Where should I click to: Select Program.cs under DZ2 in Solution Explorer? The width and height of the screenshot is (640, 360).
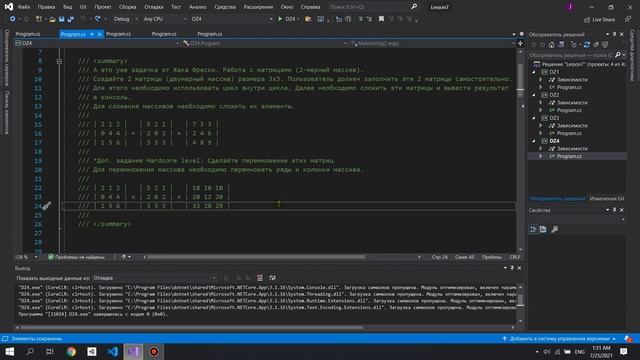[569, 110]
